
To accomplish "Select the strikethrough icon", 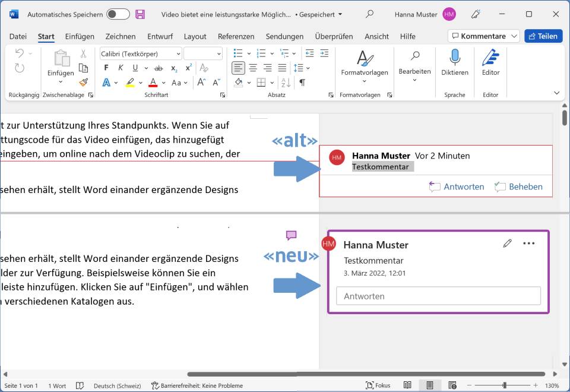I will 159,68.
